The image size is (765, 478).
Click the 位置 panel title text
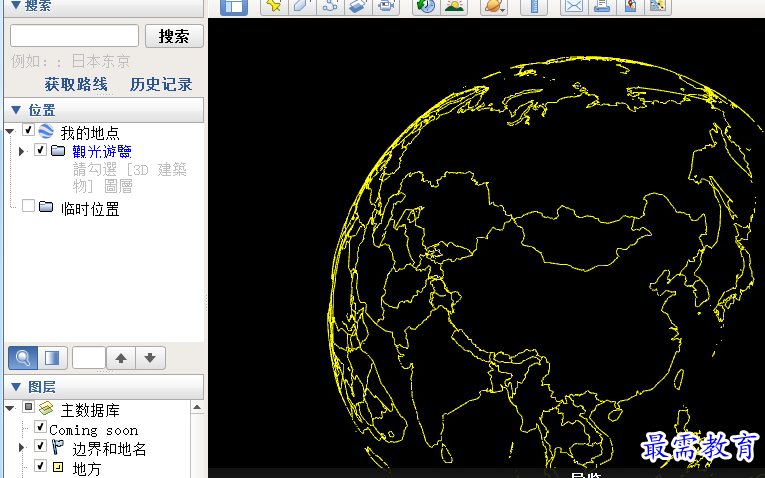[42, 110]
